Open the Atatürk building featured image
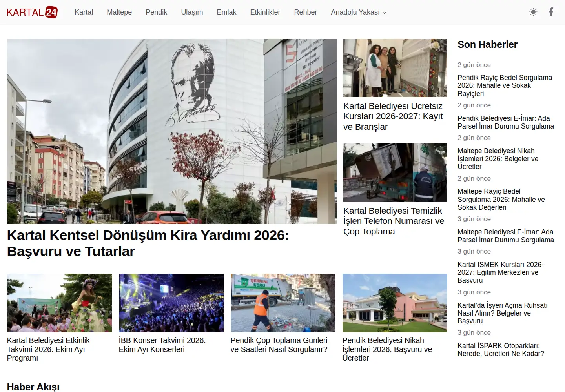Screen dimensions: 565x392 [x=172, y=131]
